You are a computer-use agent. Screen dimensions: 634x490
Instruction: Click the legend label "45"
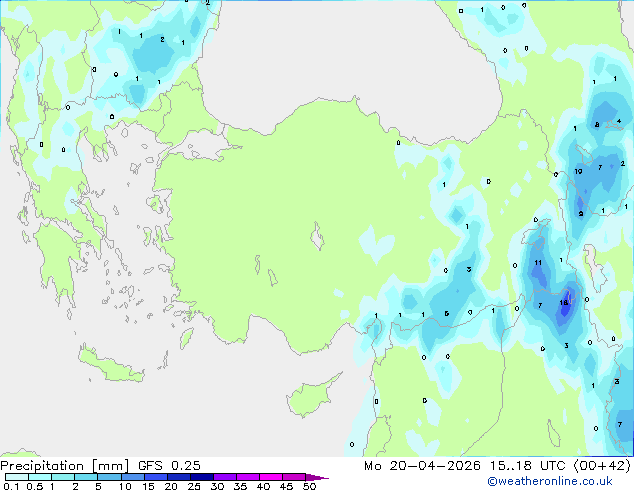click(286, 486)
